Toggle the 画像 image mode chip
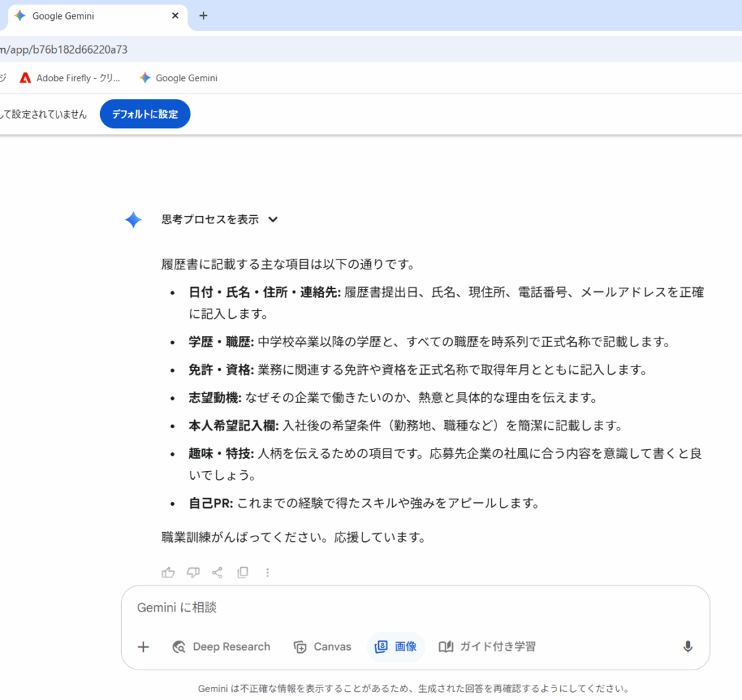The image size is (742, 700). [396, 647]
